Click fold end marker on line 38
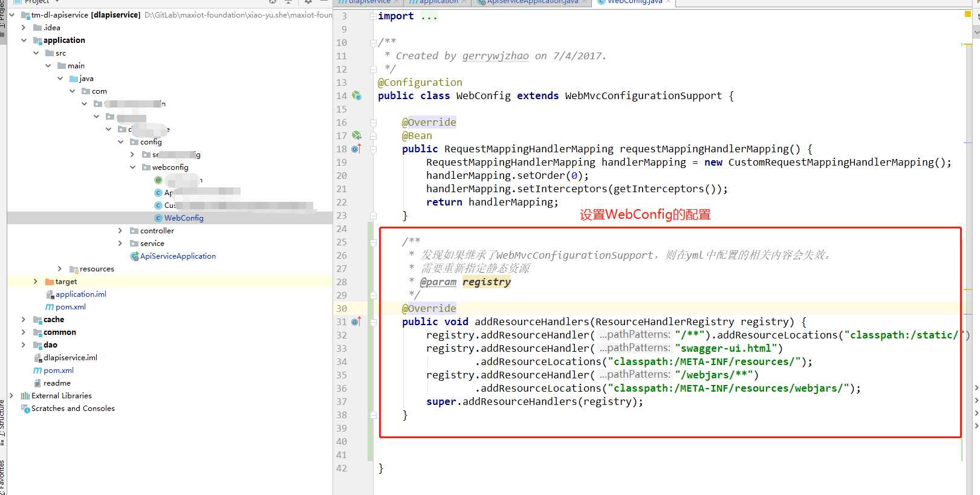The height and width of the screenshot is (495, 980). (373, 415)
